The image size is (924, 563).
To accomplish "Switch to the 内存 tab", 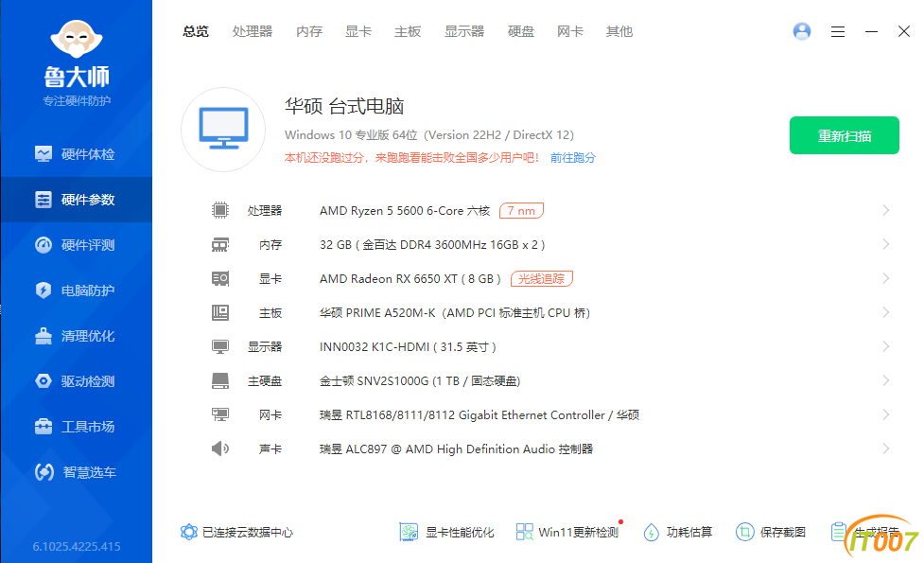I will pyautogui.click(x=308, y=32).
